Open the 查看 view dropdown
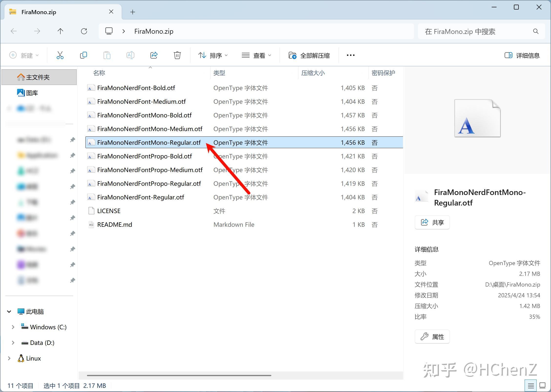This screenshot has width=551, height=392. click(x=256, y=55)
